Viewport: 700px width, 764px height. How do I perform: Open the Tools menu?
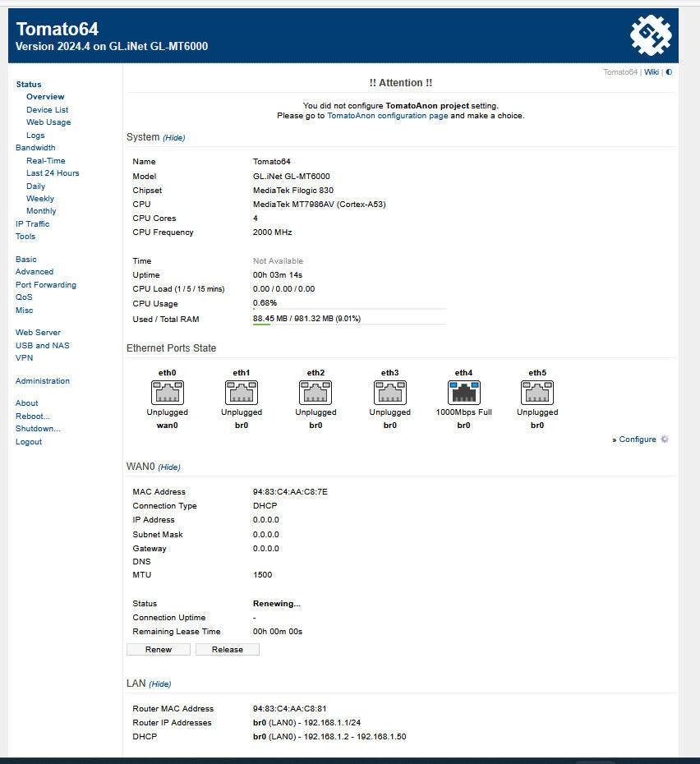[x=25, y=237]
